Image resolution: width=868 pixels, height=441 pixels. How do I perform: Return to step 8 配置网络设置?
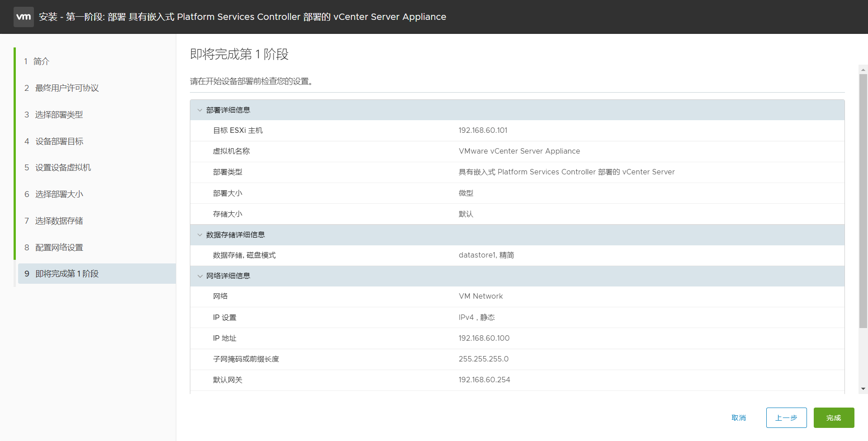(x=53, y=247)
